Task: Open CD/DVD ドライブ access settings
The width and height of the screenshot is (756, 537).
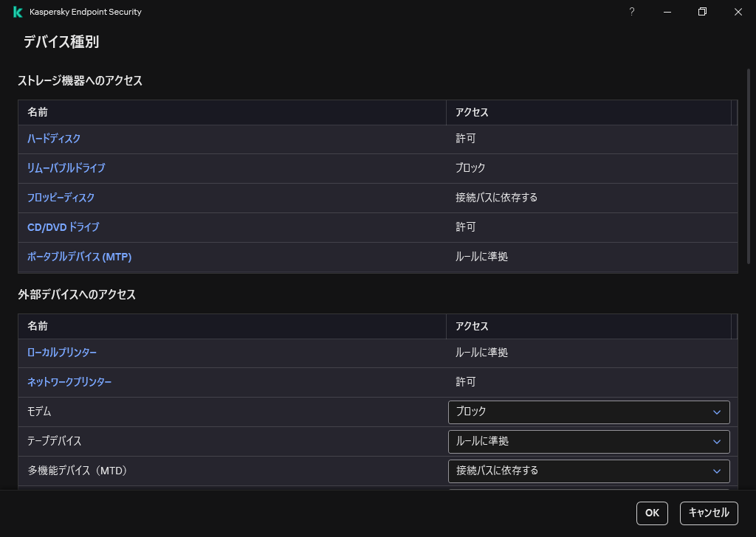Action: pyautogui.click(x=63, y=227)
